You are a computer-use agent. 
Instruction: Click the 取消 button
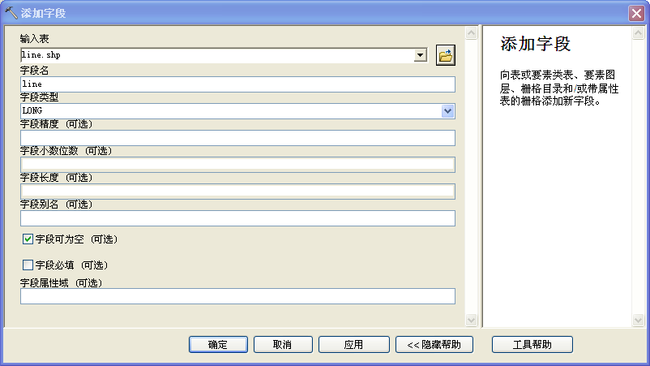click(283, 344)
